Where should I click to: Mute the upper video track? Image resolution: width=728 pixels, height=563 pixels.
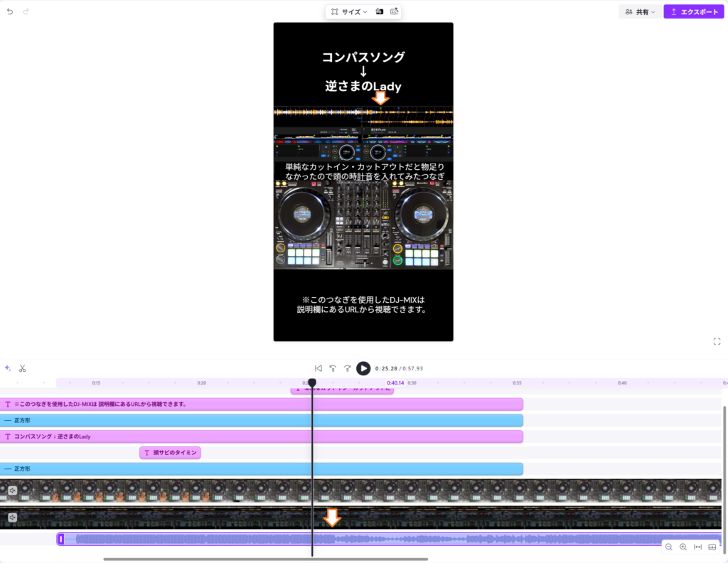pos(12,490)
